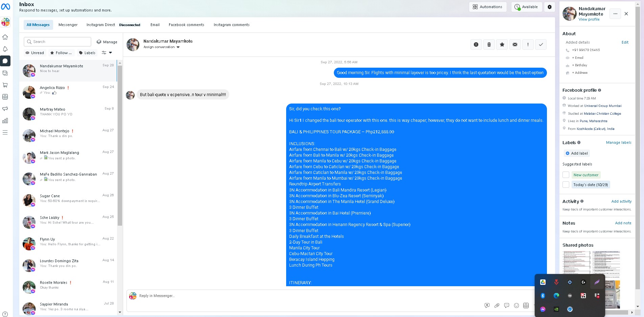This screenshot has height=317, width=644.
Task: Open Sugar Cane conversation
Action: click(x=68, y=200)
